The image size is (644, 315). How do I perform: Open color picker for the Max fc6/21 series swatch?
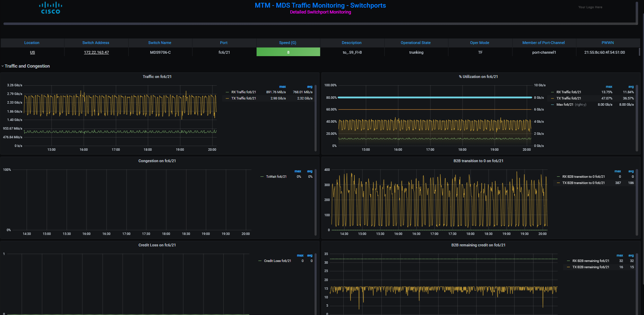[x=552, y=105]
